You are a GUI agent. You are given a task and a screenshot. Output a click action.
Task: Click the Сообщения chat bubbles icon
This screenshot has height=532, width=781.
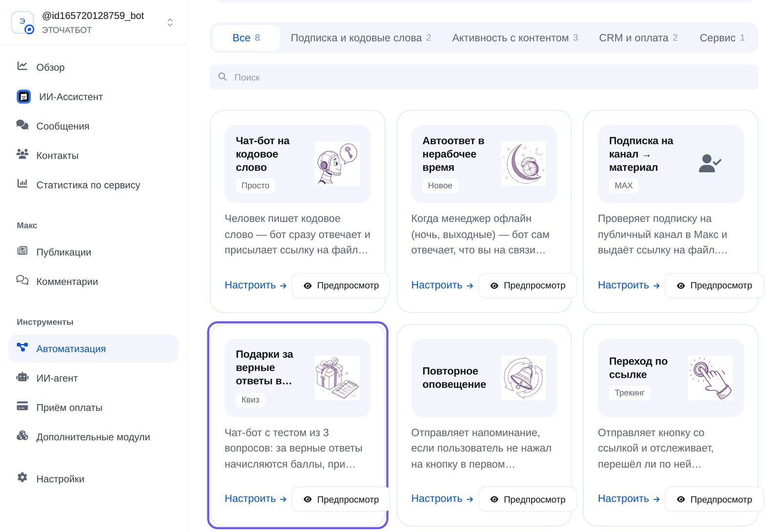(x=22, y=125)
